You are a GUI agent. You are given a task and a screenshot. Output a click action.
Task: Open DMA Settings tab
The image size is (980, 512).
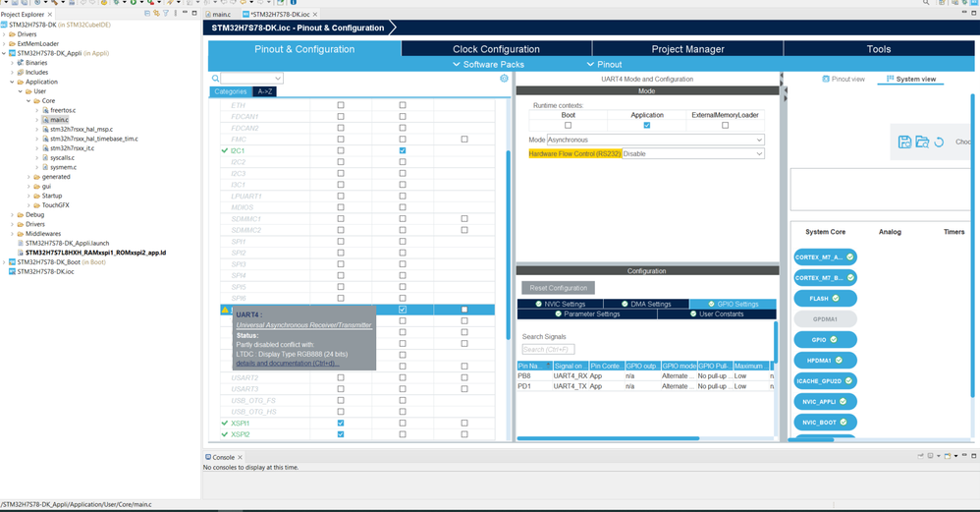point(646,304)
